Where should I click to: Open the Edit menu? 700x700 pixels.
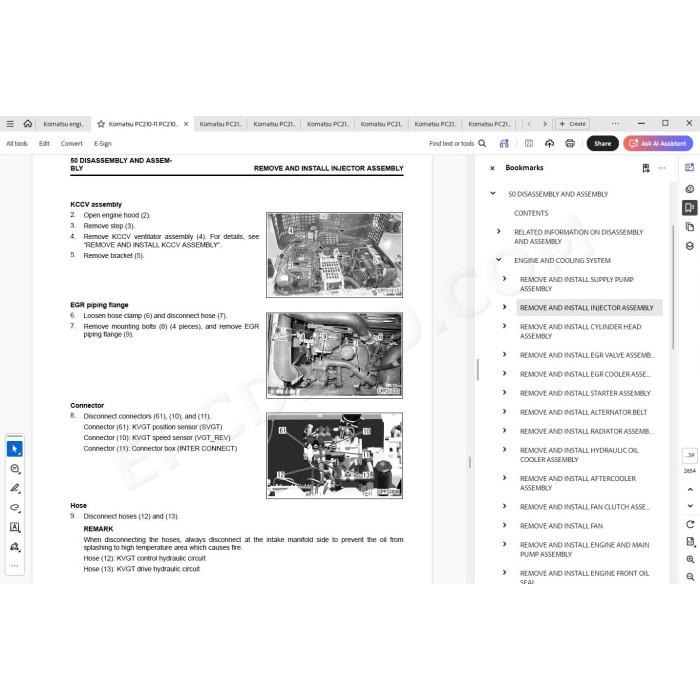click(x=44, y=143)
